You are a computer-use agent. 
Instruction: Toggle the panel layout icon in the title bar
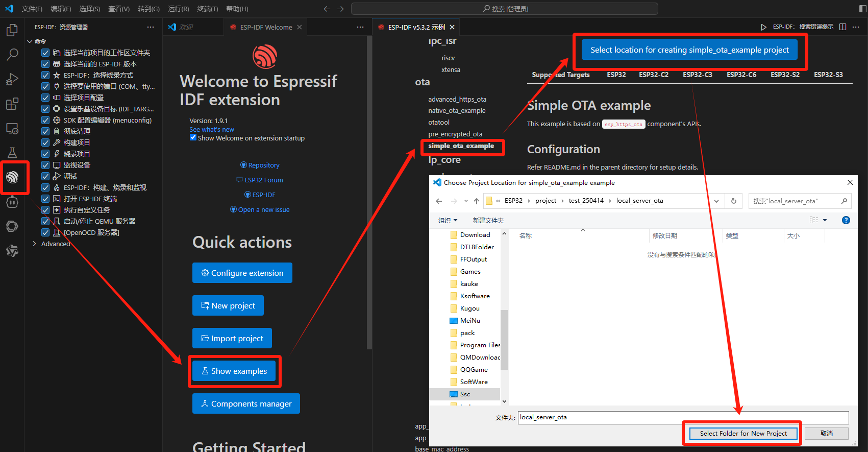tap(862, 9)
